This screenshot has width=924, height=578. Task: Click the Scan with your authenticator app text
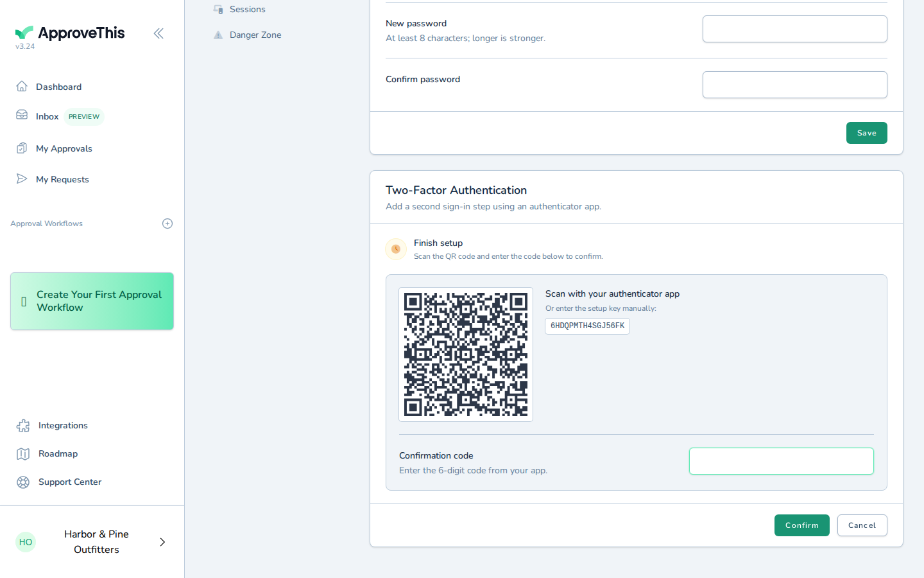click(612, 293)
